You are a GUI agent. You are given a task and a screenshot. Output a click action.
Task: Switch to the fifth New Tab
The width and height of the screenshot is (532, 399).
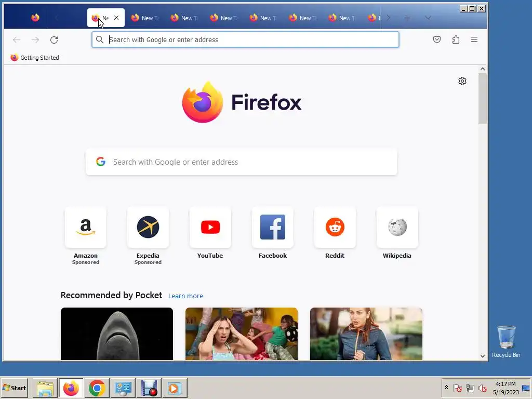point(263,18)
